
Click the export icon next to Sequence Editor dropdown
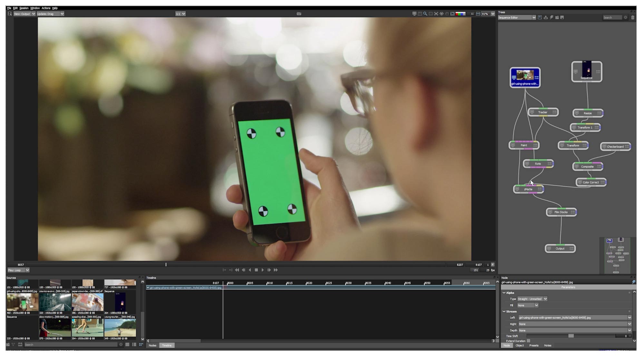tap(546, 18)
